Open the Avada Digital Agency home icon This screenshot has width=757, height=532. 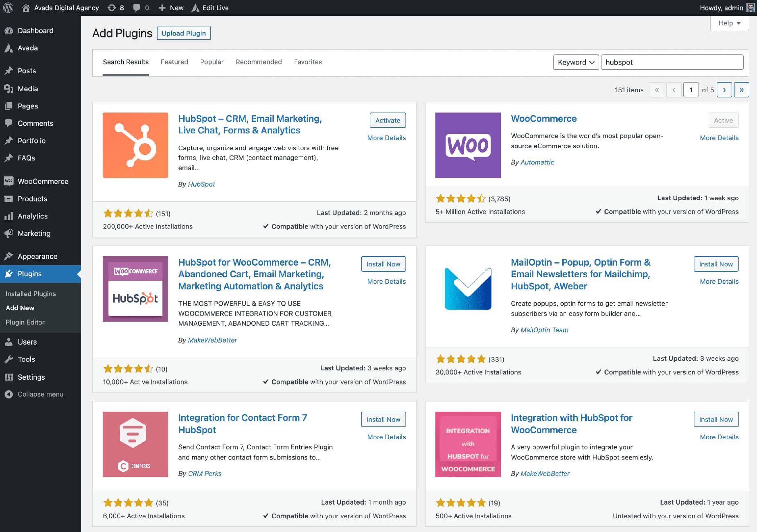tap(26, 8)
